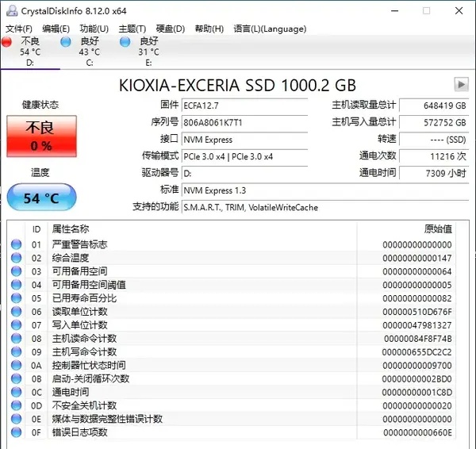Click the status orb on row 05 已用寿命百分比

click(x=16, y=298)
